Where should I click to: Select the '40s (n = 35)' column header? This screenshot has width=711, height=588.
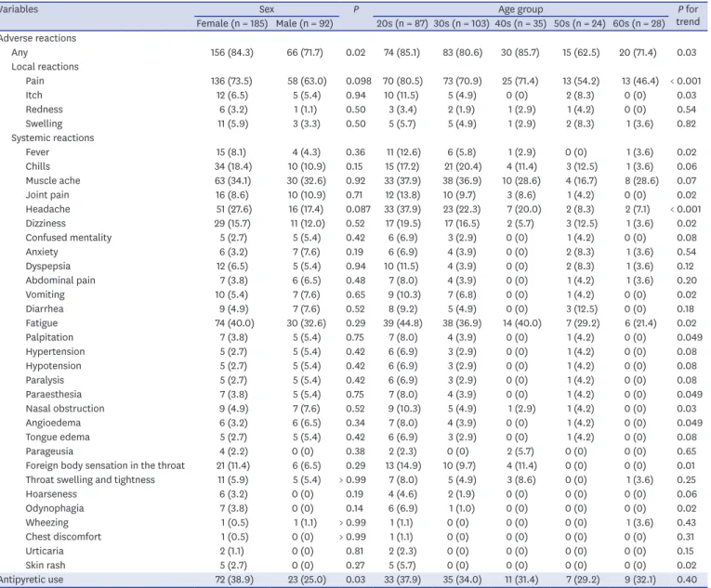(x=520, y=23)
